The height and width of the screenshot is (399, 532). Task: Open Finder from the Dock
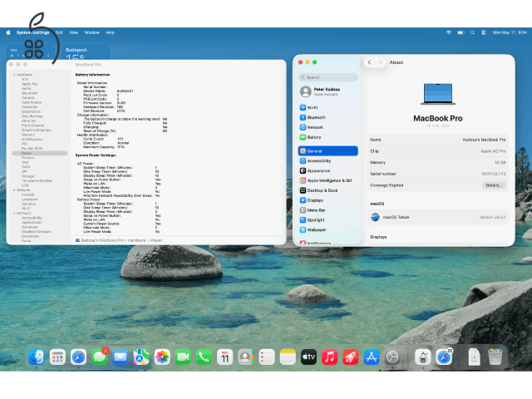[37, 357]
